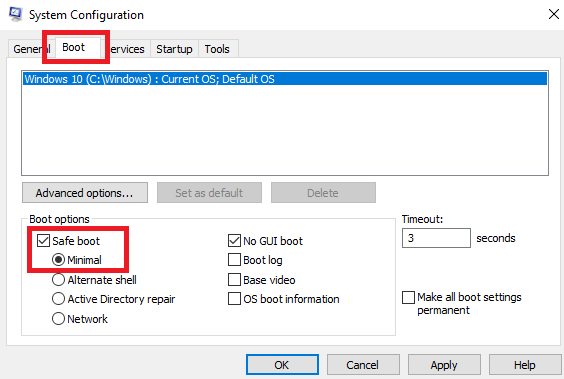
Task: Click the Delete button
Action: tap(323, 193)
